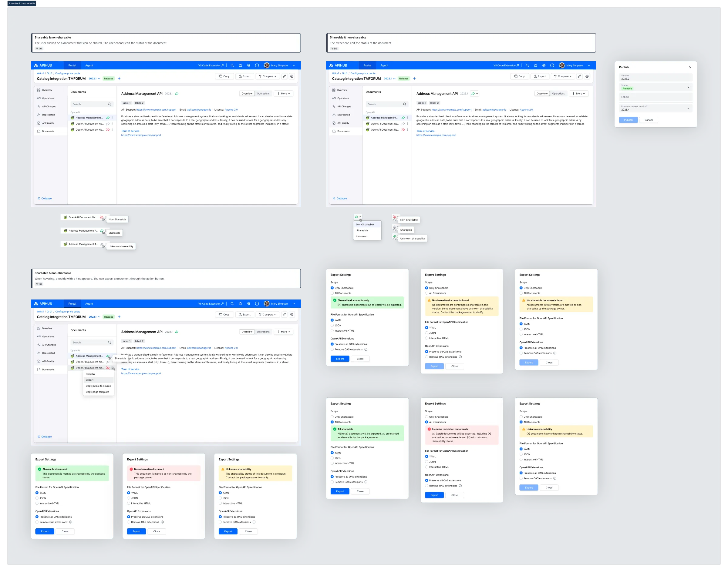This screenshot has height=572, width=728.
Task: Open More dropdown in 'user cannot edit' mockup
Action: click(x=284, y=94)
